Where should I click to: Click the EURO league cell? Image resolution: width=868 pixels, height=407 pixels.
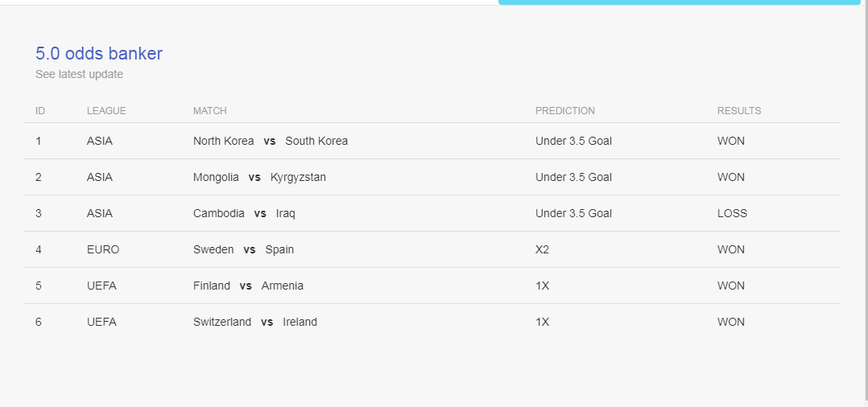point(103,249)
